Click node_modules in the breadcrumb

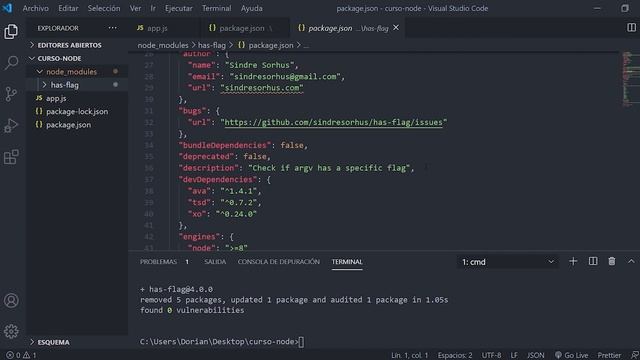[x=163, y=45]
